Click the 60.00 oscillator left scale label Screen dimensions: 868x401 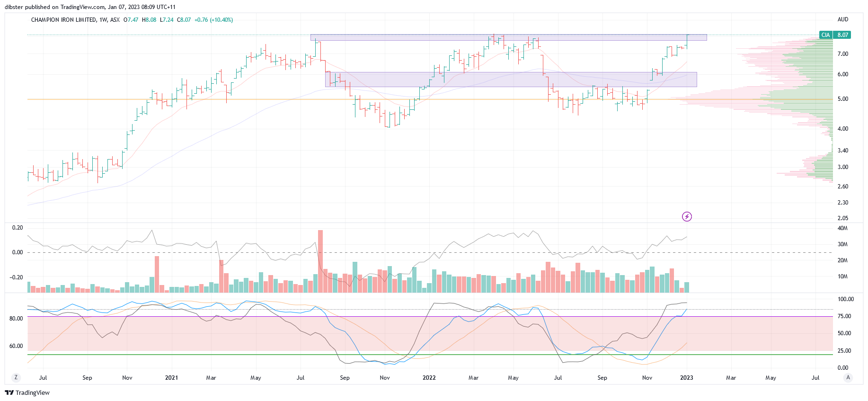tap(16, 346)
